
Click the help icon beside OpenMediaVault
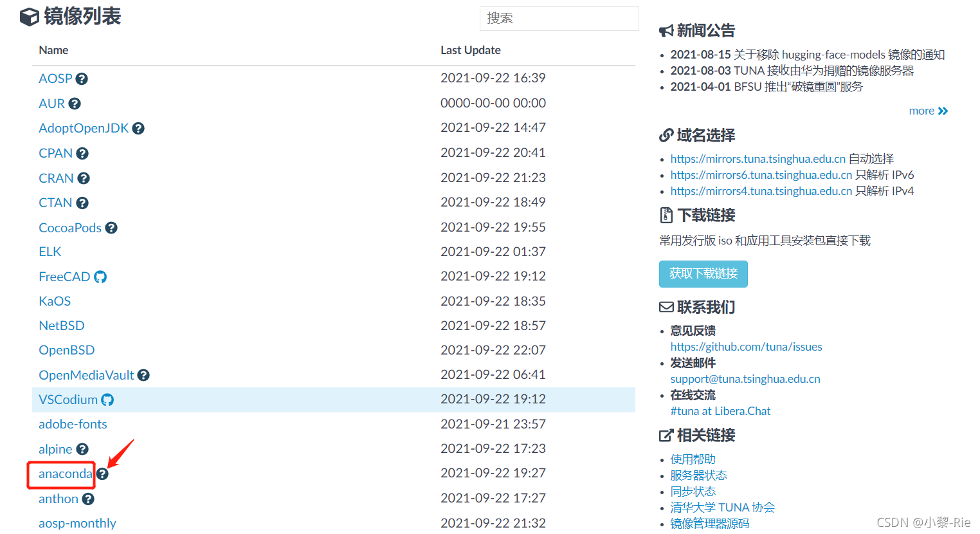coord(143,375)
